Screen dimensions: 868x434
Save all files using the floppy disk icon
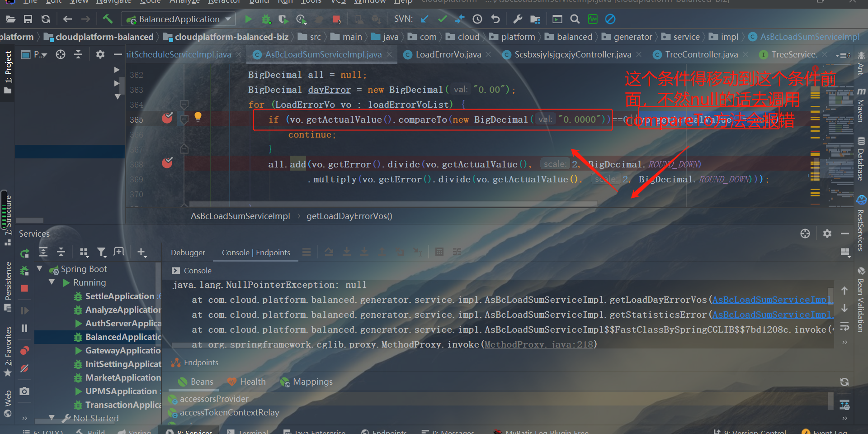[28, 19]
